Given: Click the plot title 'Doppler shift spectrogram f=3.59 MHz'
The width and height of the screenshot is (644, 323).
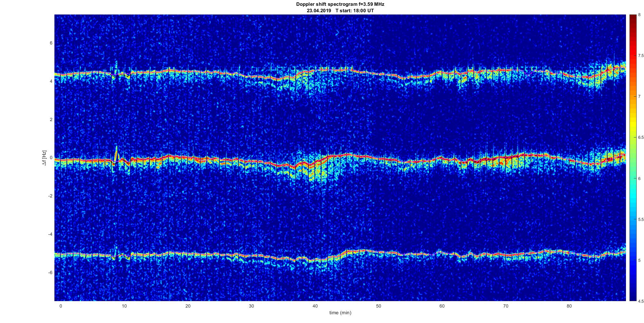Looking at the screenshot, I should tap(340, 5).
